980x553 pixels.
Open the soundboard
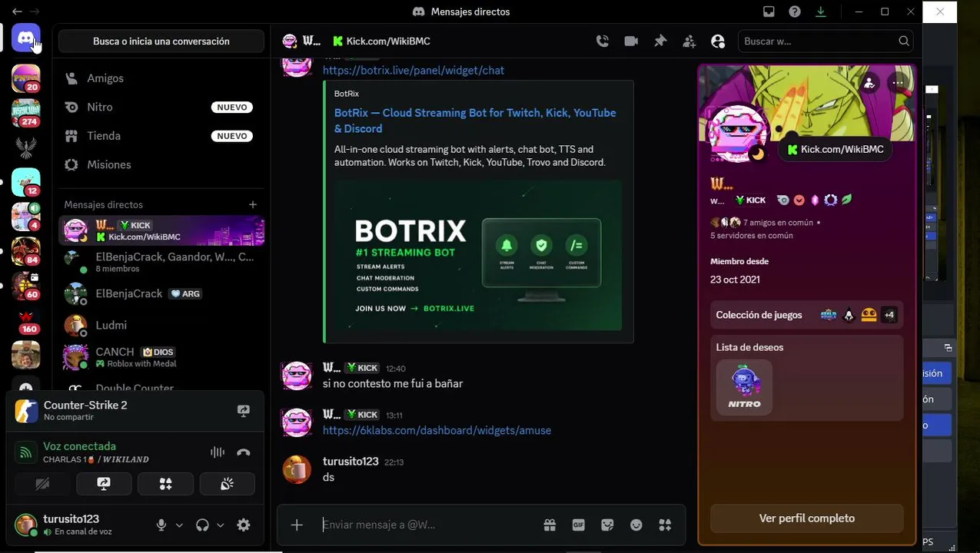coord(227,484)
